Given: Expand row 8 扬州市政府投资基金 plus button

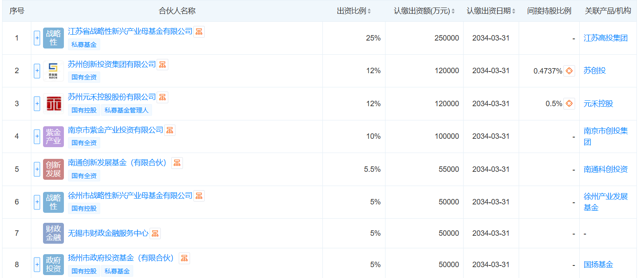Looking at the screenshot, I should pos(37,265).
